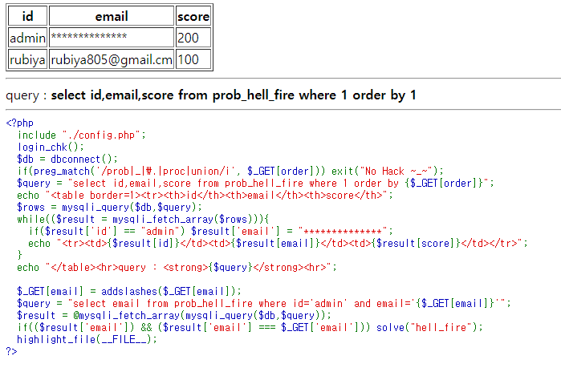Click the echo </table><hr>query line
The width and height of the screenshot is (561, 392).
[177, 267]
